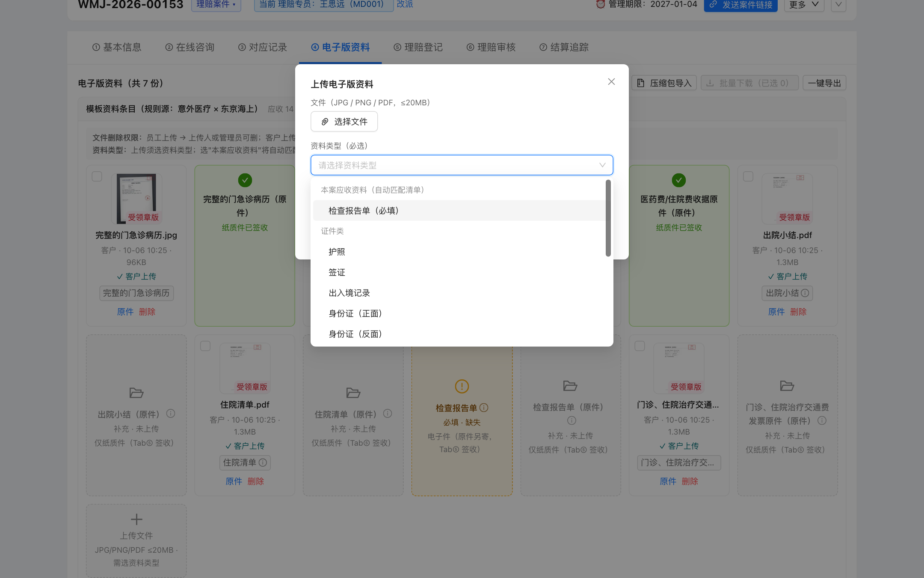
Task: Expand the chevron next to 更多
Action: pos(838,5)
